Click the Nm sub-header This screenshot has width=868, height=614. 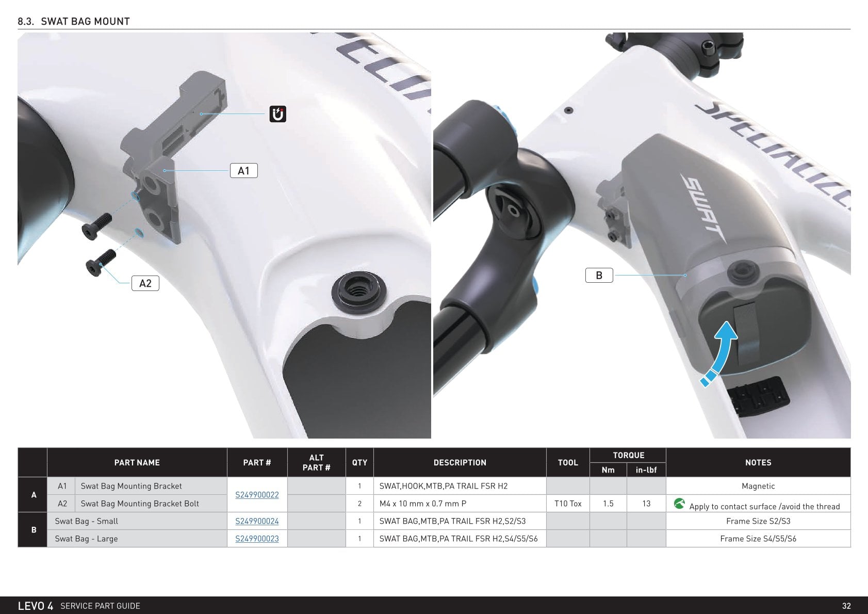click(608, 470)
